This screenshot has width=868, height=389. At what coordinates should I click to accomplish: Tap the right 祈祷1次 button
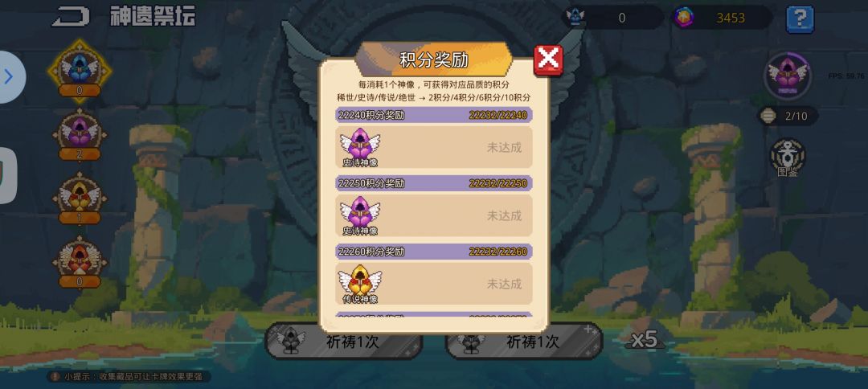point(524,342)
